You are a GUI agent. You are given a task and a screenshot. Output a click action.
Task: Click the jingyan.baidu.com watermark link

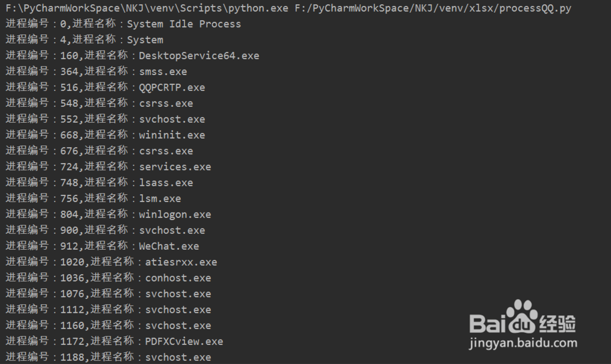coord(523,343)
